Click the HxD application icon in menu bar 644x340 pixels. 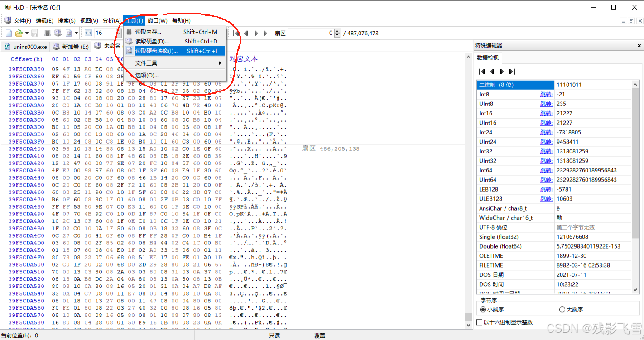pos(8,20)
